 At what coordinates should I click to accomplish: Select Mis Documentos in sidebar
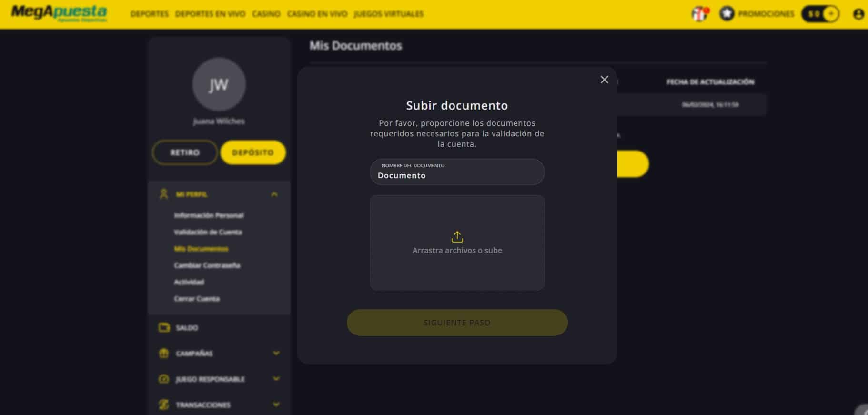[201, 249]
